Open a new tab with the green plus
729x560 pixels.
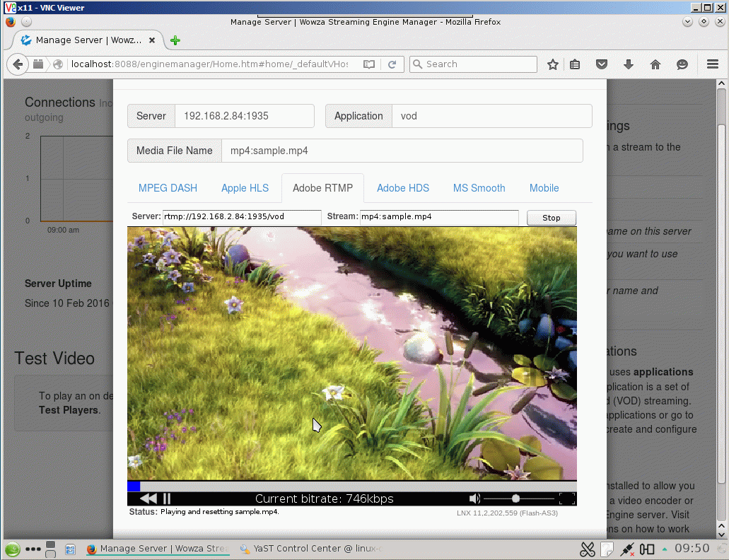pos(175,40)
